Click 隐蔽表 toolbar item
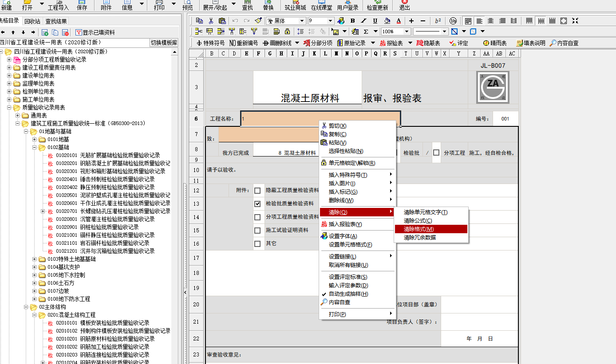This screenshot has height=364, width=616. [x=428, y=43]
